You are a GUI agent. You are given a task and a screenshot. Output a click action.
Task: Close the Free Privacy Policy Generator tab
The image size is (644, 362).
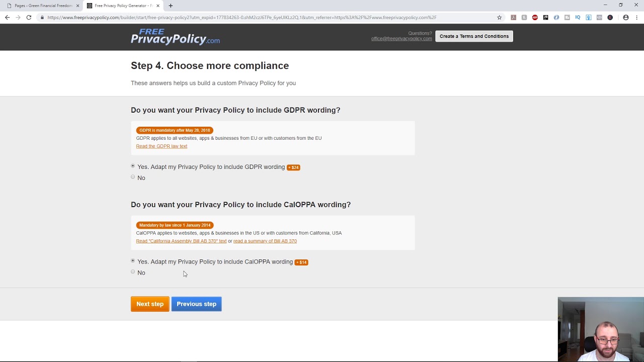tap(158, 6)
